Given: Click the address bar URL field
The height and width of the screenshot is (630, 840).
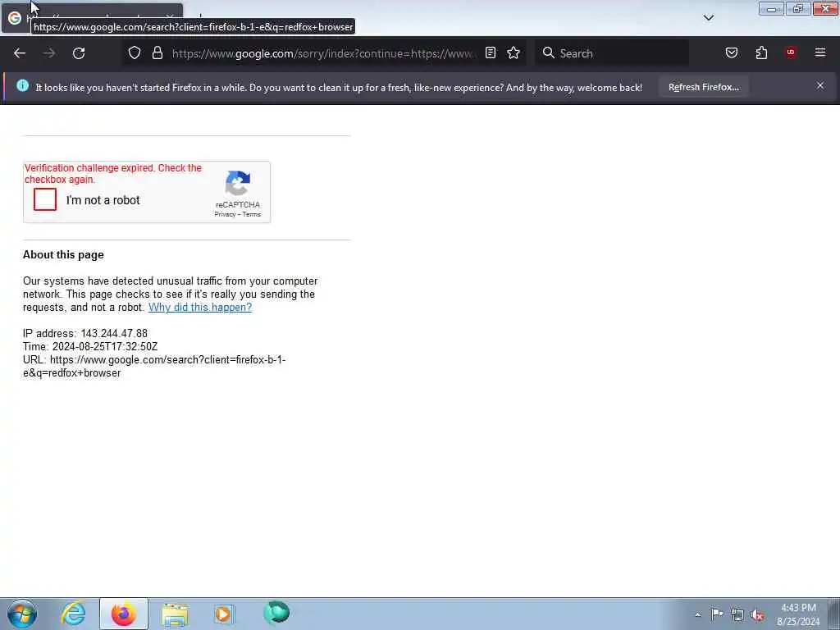Looking at the screenshot, I should [323, 53].
